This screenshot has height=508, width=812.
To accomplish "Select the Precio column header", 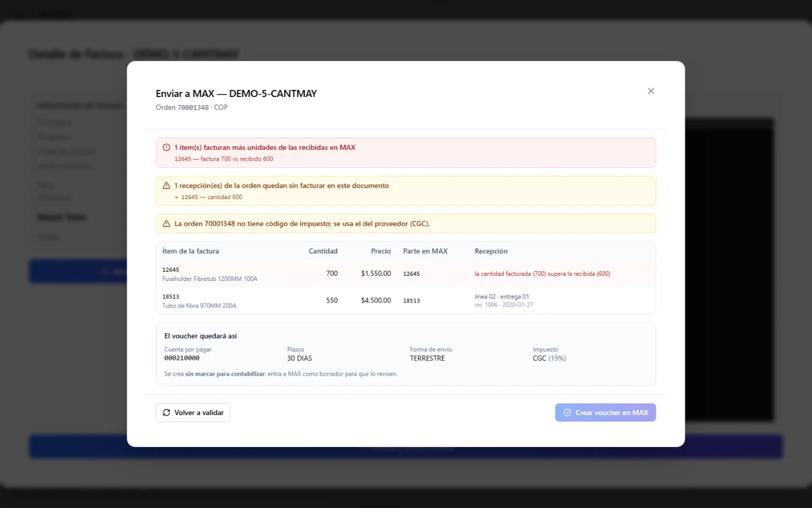I will [381, 251].
